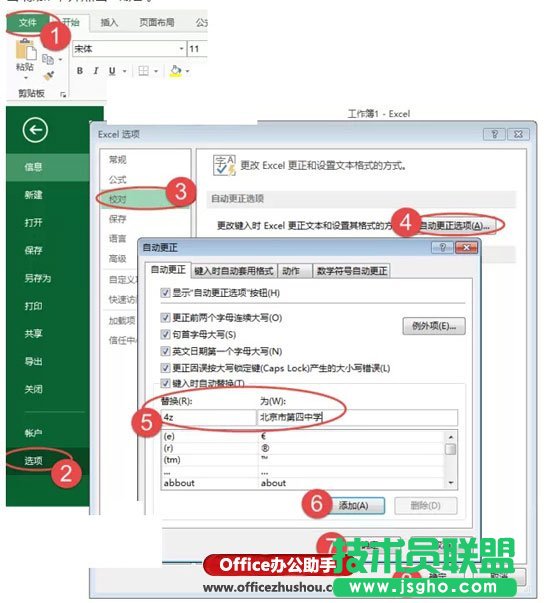The width and height of the screenshot is (560, 603).
Task: Select 校对 category in Excel Options
Action: click(145, 199)
